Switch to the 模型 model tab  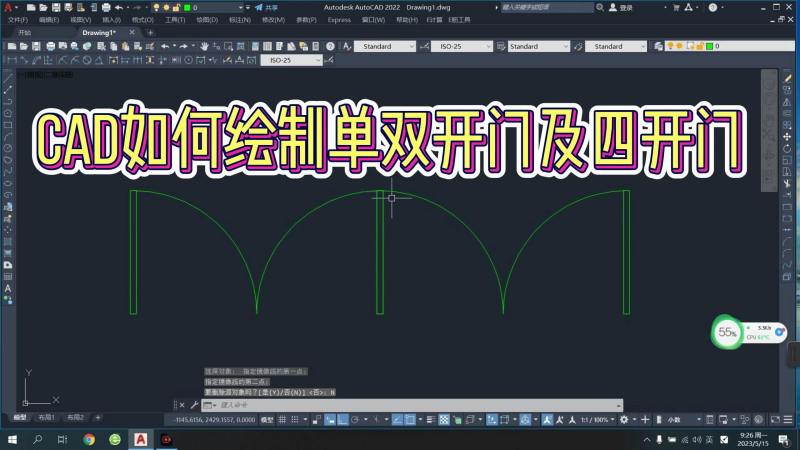click(x=20, y=417)
